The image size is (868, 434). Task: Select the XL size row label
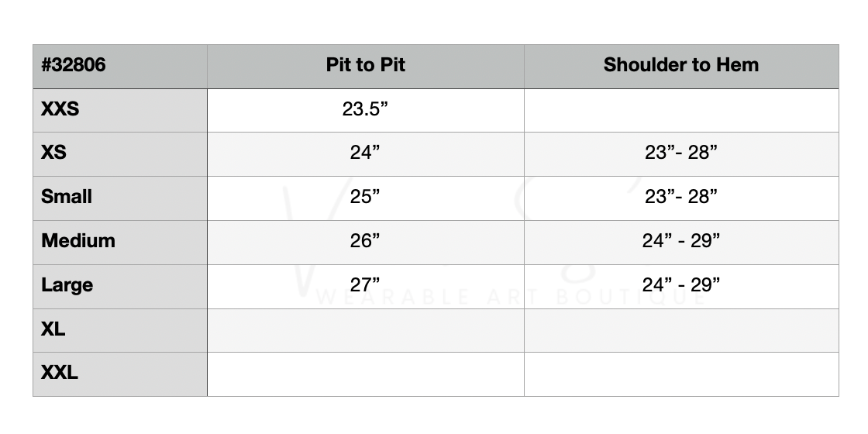click(53, 329)
